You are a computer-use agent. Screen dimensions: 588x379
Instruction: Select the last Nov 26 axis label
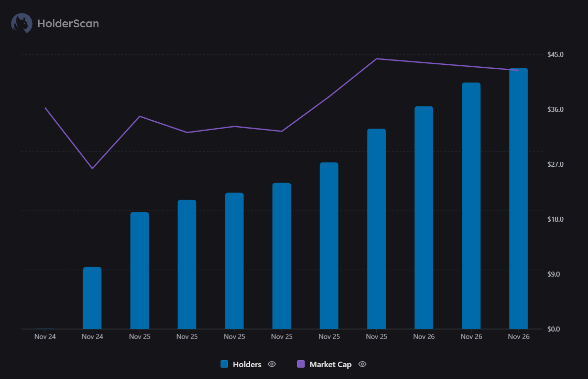click(518, 336)
